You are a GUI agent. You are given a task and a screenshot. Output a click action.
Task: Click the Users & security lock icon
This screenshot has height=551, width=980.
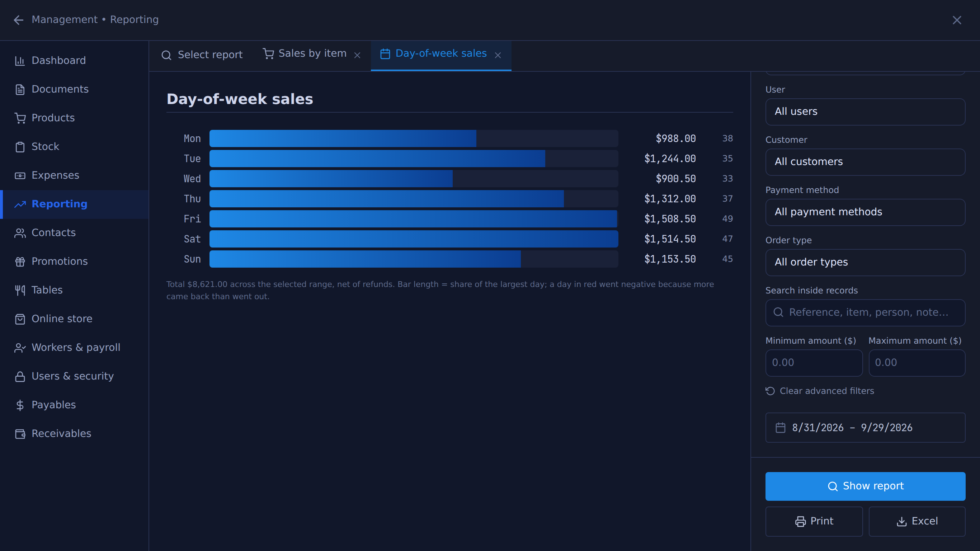tap(20, 376)
